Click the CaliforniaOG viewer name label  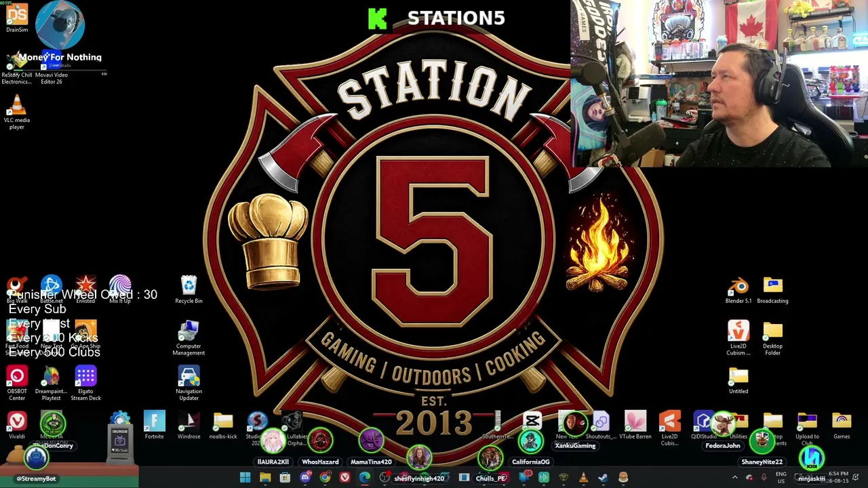(x=530, y=462)
